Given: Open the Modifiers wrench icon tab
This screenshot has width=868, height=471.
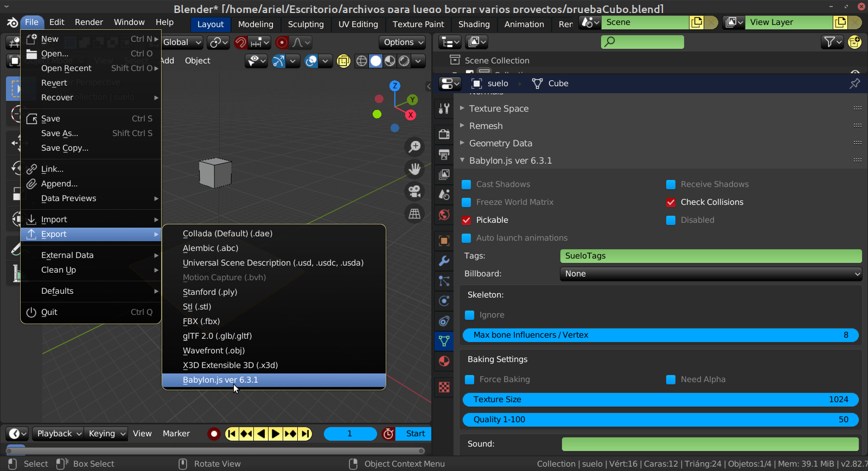Looking at the screenshot, I should pos(444,261).
